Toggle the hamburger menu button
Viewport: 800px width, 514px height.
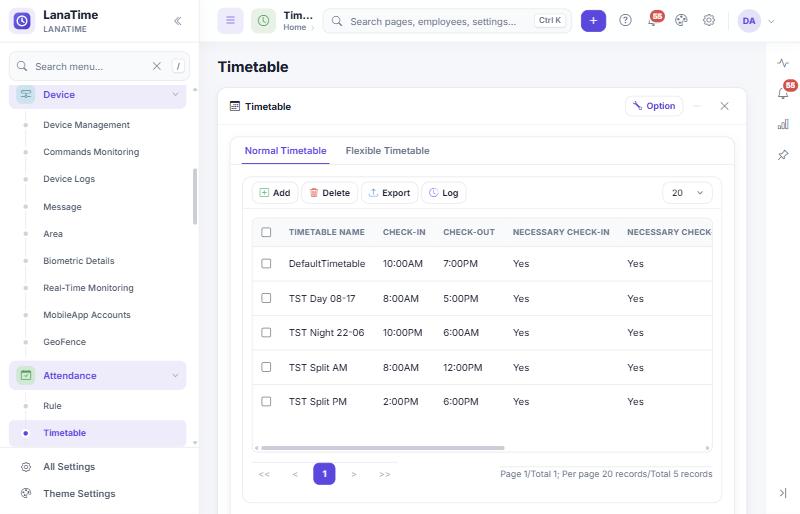230,20
